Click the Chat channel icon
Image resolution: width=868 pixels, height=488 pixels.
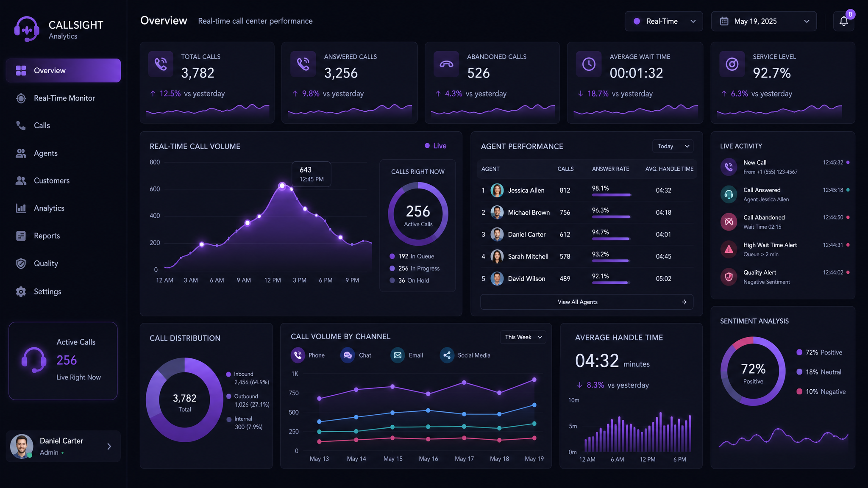[348, 355]
